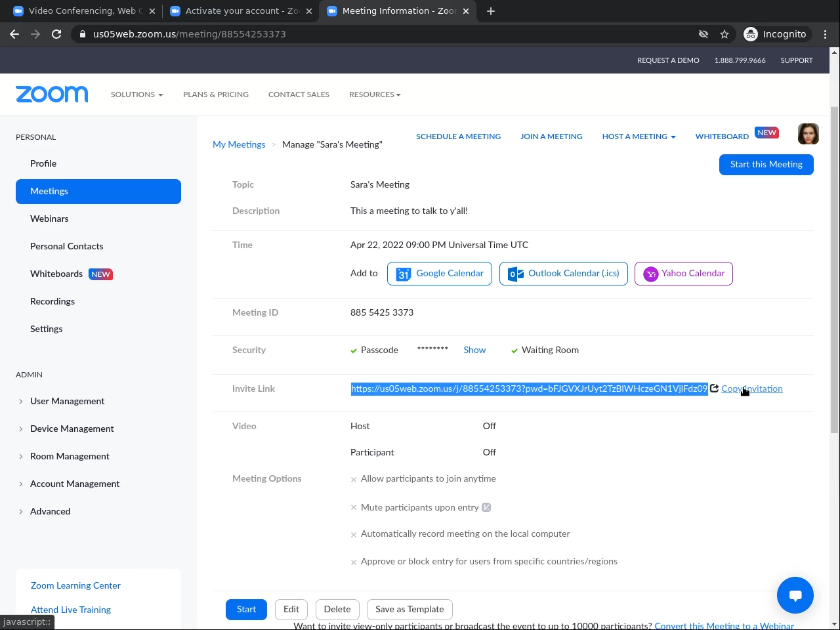Screen dimensions: 840x630
Task: Open the Chrome three-dot menu
Action: point(826,34)
